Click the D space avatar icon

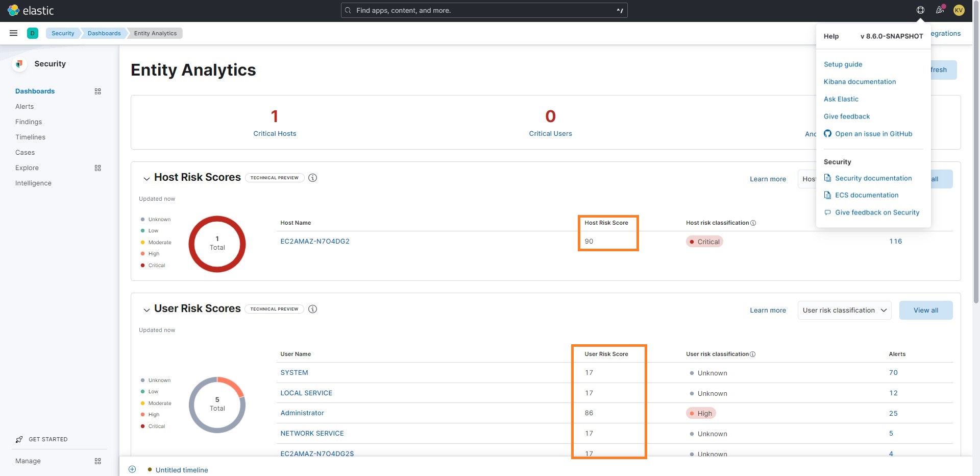(x=33, y=33)
